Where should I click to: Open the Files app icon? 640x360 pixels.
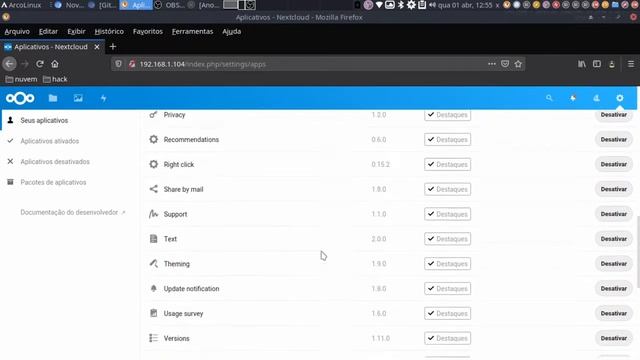[53, 98]
